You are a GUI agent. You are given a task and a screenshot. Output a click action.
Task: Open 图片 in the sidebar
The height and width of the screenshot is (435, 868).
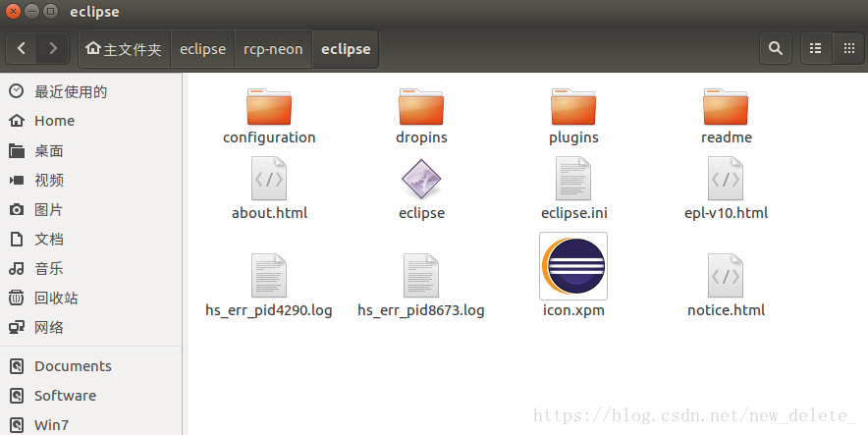pyautogui.click(x=90, y=210)
